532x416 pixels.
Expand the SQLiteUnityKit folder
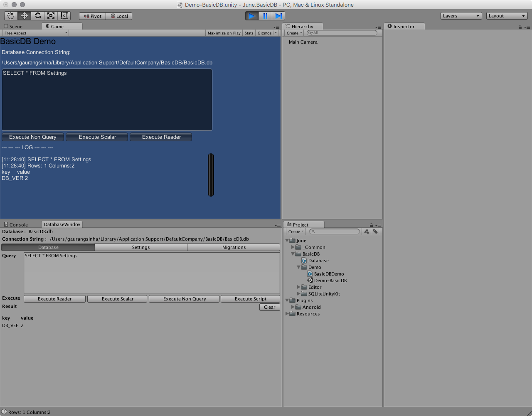[x=298, y=294]
